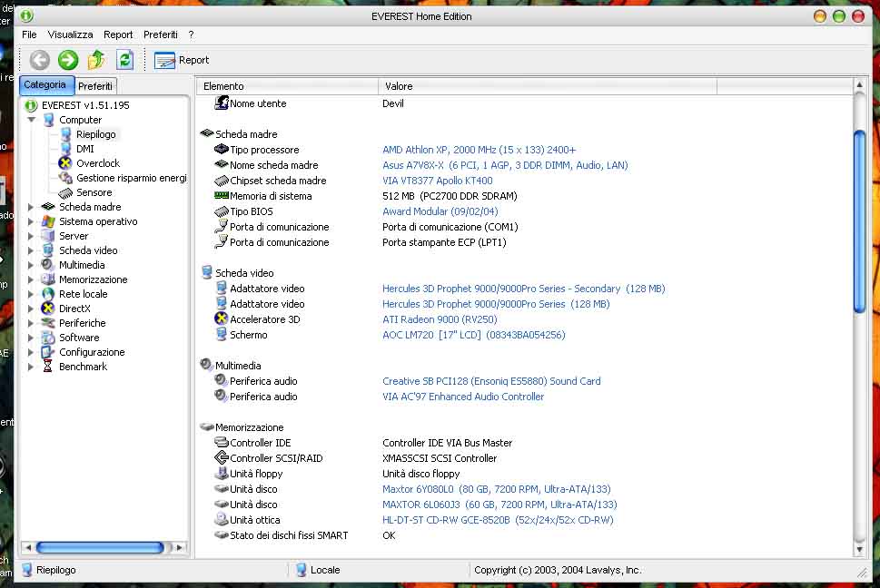This screenshot has width=880, height=588.
Task: Select the Overclock icon in the tree
Action: [65, 163]
